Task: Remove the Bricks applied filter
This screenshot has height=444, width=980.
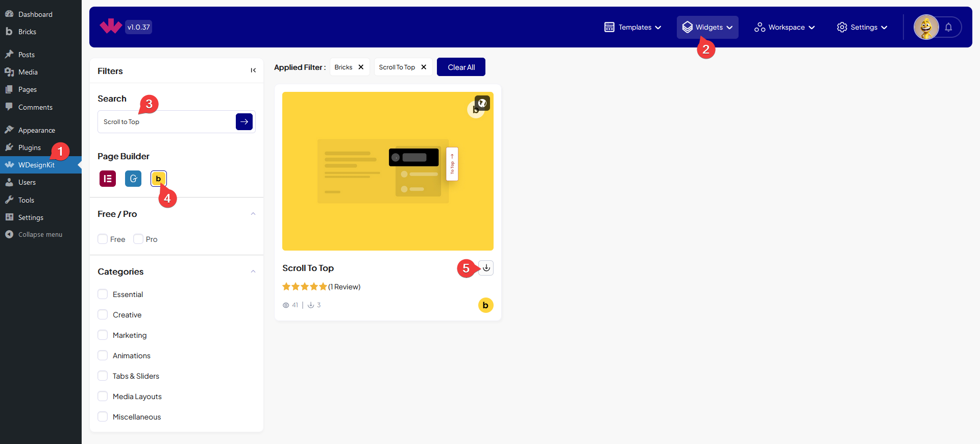Action: (x=361, y=67)
